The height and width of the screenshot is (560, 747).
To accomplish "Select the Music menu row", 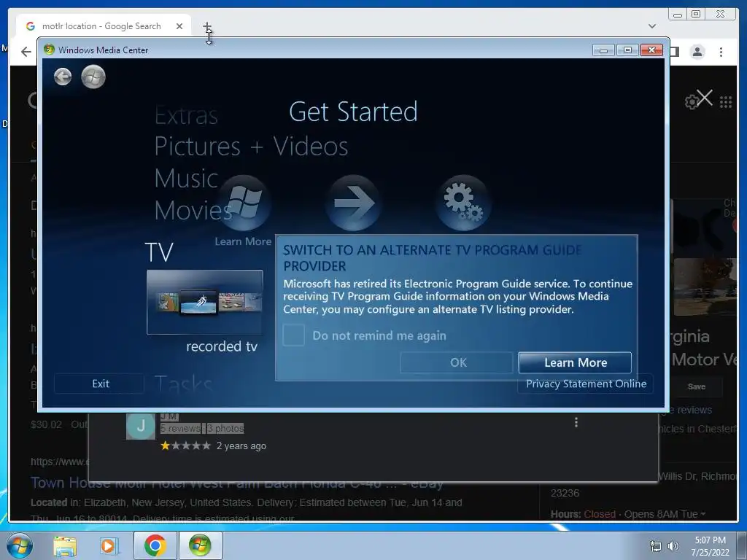I will (x=186, y=179).
